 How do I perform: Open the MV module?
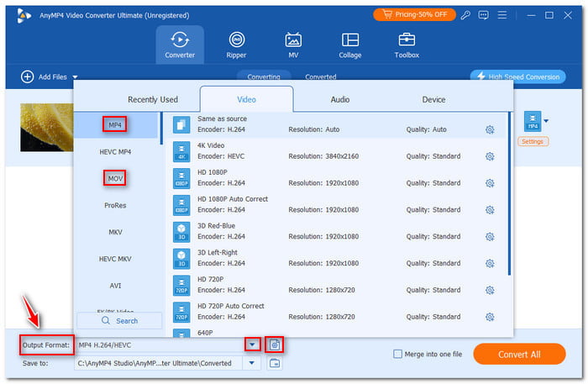293,45
